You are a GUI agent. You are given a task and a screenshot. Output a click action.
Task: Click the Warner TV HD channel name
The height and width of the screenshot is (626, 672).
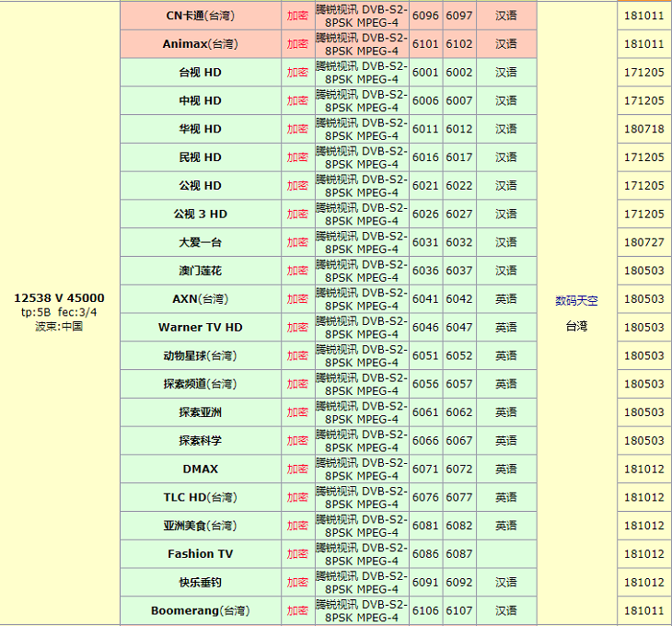[x=200, y=328]
